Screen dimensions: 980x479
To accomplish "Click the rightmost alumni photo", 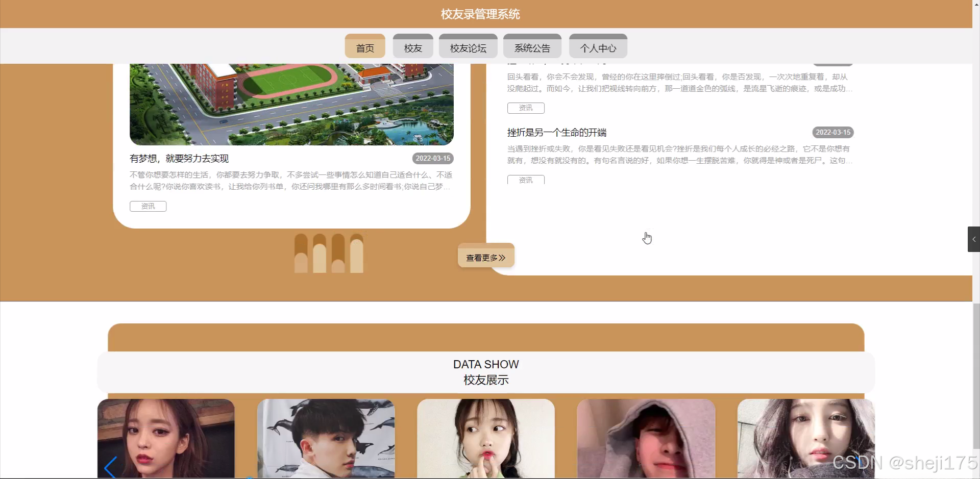I will point(806,439).
